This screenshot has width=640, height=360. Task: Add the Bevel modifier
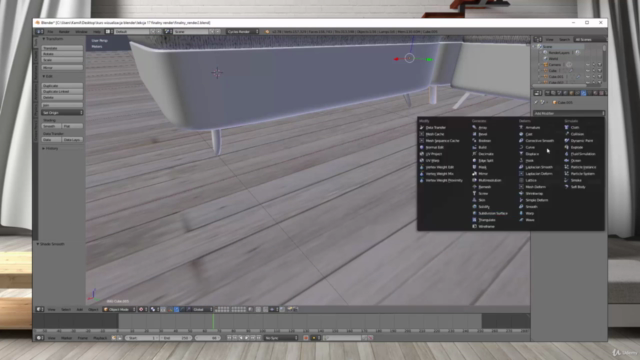(x=482, y=134)
